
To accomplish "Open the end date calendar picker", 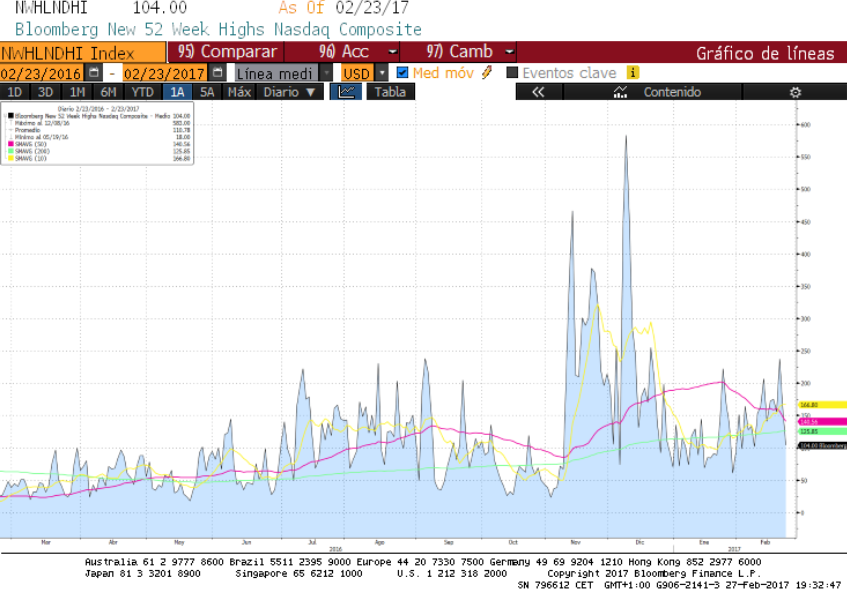I will (216, 73).
